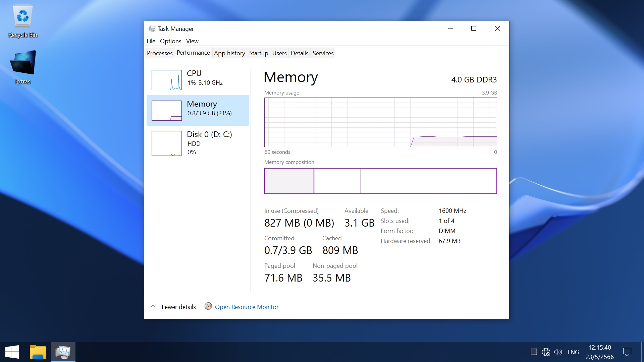Launch File Explorer from the taskbar
This screenshot has width=644, height=362.
(38, 352)
